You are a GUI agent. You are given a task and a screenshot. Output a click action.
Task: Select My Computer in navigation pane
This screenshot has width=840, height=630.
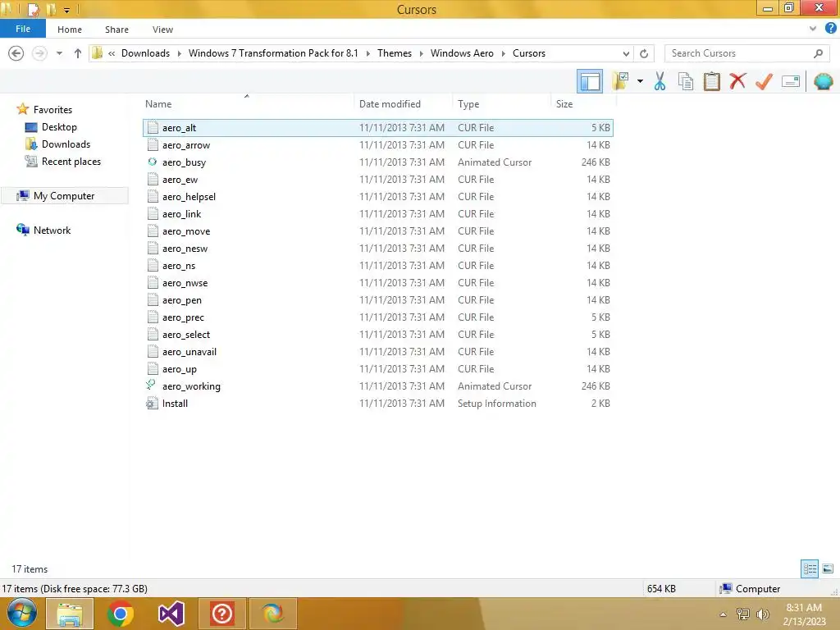[x=64, y=195]
